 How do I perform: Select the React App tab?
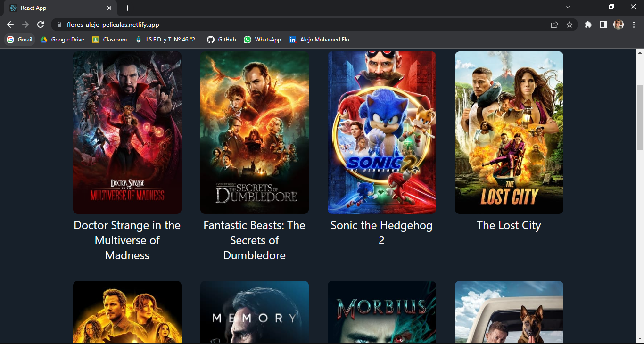click(x=57, y=8)
